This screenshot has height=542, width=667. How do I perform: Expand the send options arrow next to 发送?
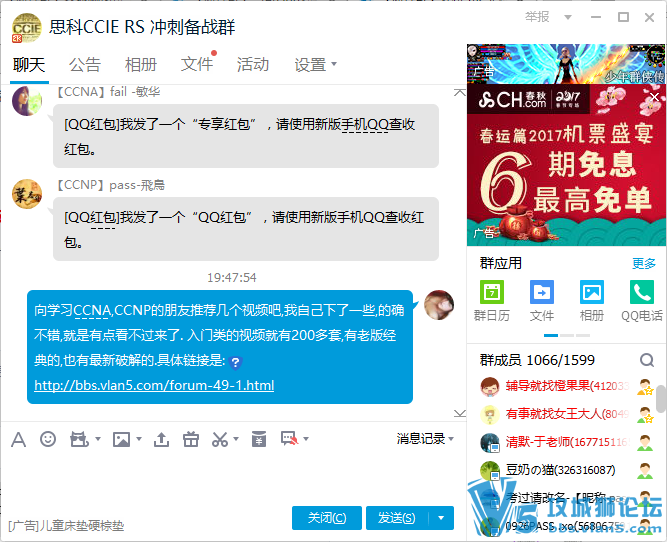click(x=441, y=518)
